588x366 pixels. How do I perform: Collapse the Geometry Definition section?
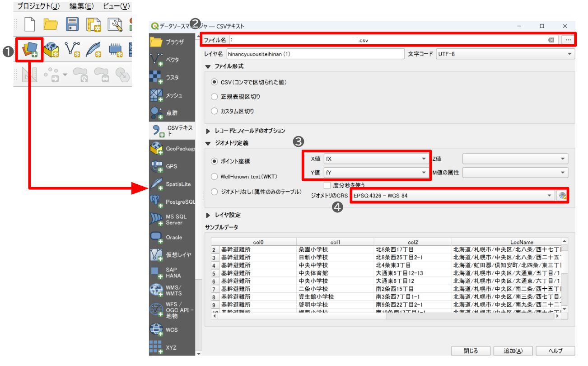point(208,144)
